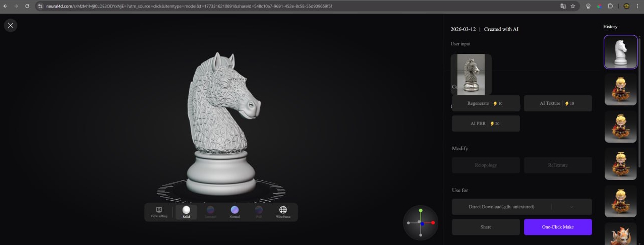Switch to Normal shading mode

point(235,212)
